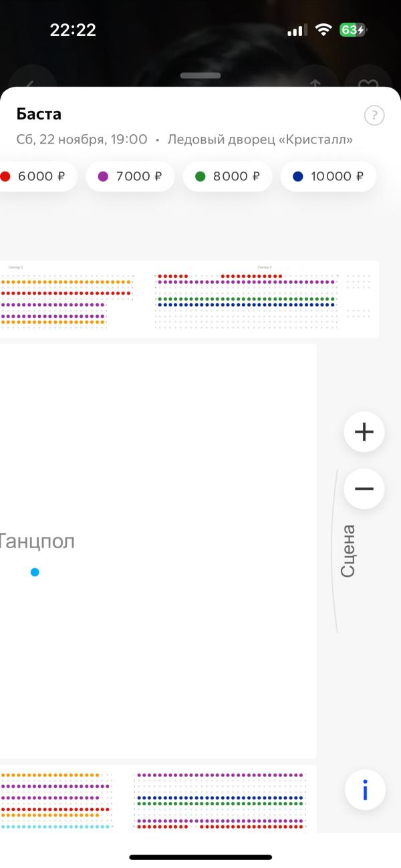Screen dimensions: 401x868
Task: Tap the sheet drag handle
Action: (x=200, y=75)
